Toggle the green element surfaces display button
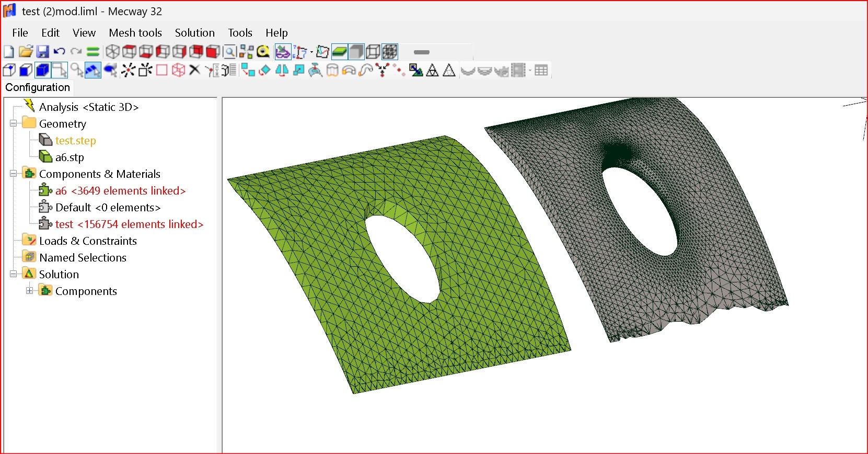Viewport: 868px width, 454px height. coord(340,52)
